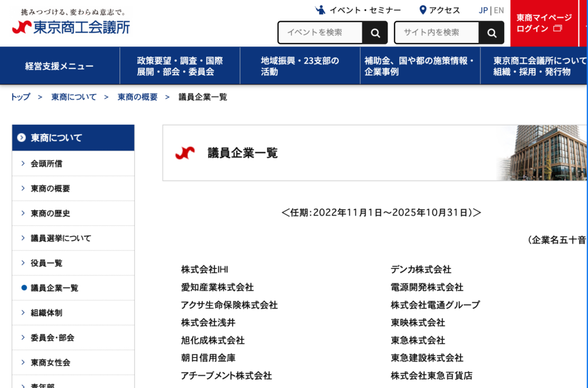Open the 経営支援メニュー navigation menu
The width and height of the screenshot is (588, 388).
(60, 66)
